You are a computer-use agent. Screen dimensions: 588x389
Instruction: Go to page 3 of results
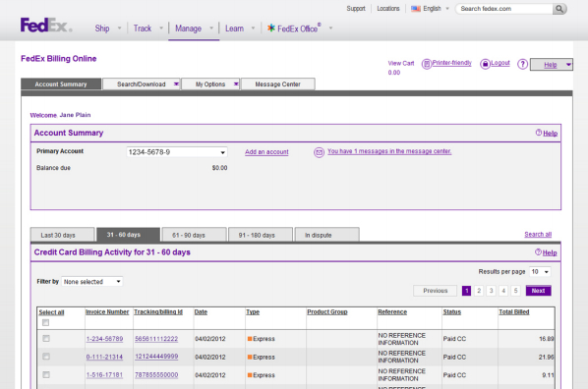pyautogui.click(x=491, y=291)
